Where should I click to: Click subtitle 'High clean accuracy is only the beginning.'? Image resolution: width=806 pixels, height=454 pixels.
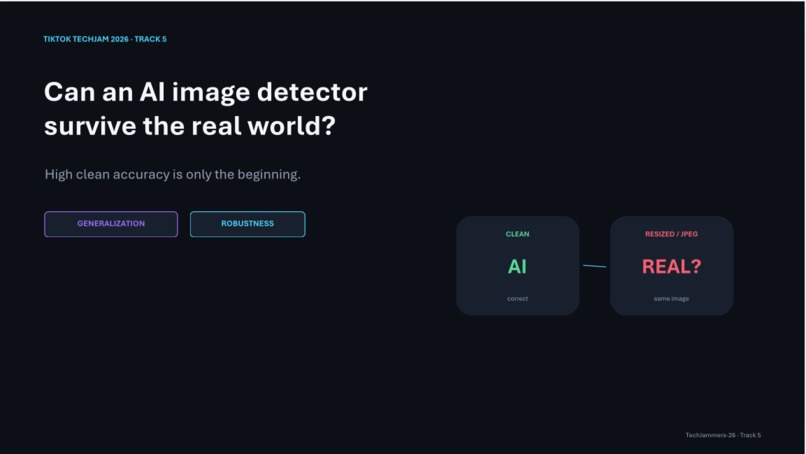click(173, 175)
